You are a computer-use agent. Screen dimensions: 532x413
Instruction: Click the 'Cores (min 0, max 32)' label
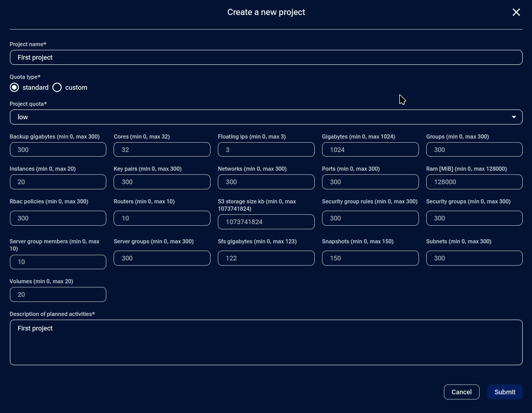[142, 136]
